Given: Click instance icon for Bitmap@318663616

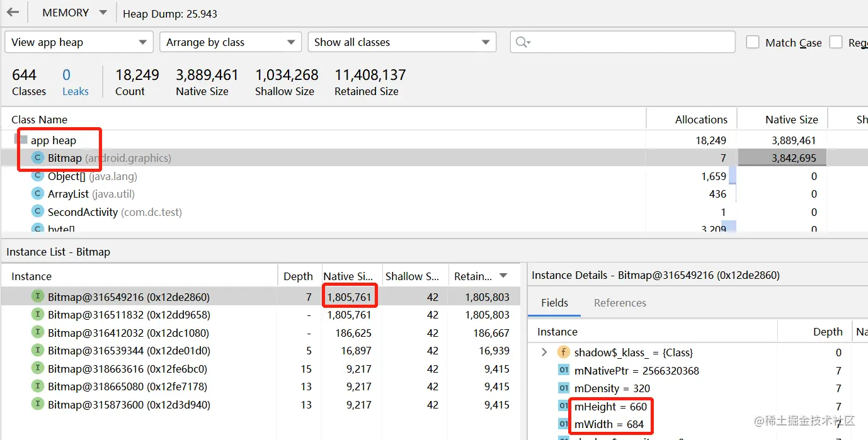Looking at the screenshot, I should (x=37, y=368).
